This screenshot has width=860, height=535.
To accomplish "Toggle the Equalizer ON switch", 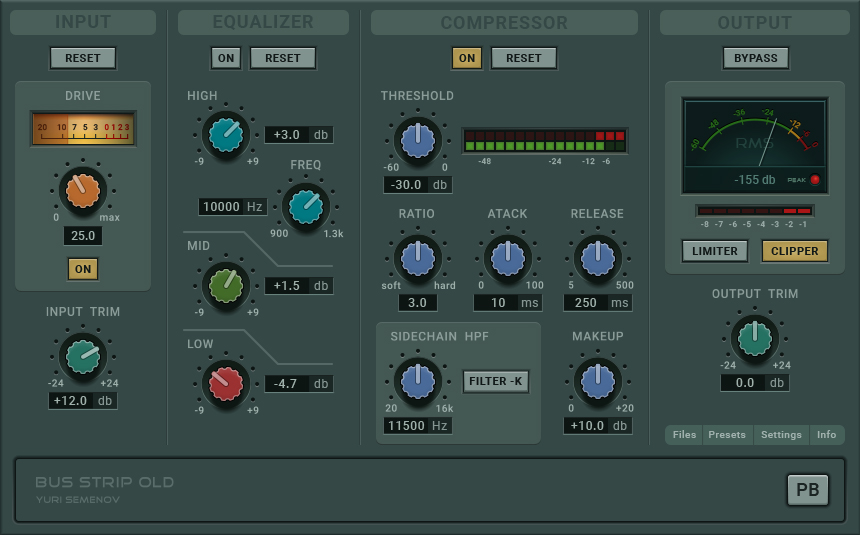I will point(226,58).
